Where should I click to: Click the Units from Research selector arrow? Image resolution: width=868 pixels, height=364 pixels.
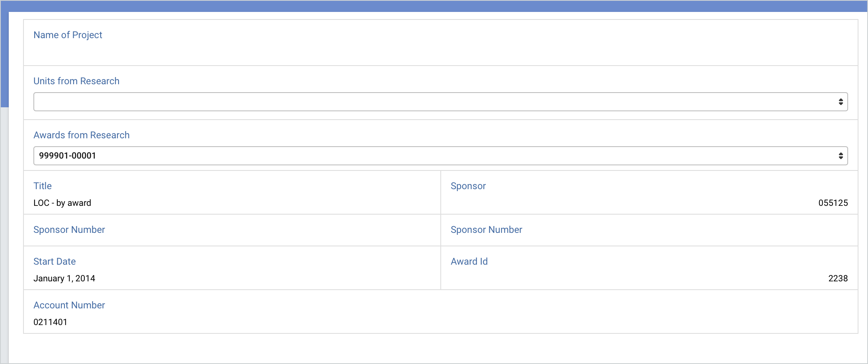pos(841,101)
